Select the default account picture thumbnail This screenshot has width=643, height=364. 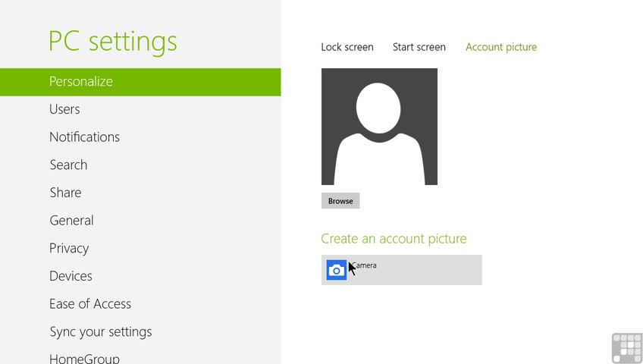point(379,127)
